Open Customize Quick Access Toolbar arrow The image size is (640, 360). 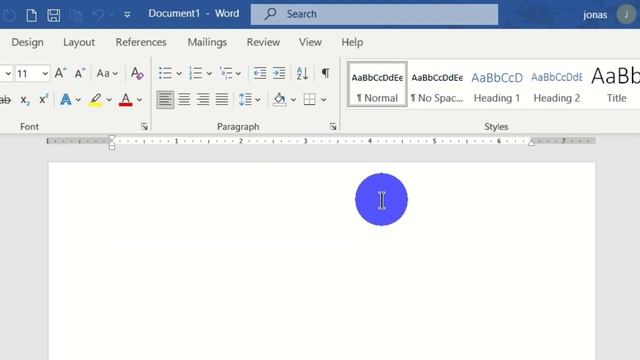coord(127,15)
